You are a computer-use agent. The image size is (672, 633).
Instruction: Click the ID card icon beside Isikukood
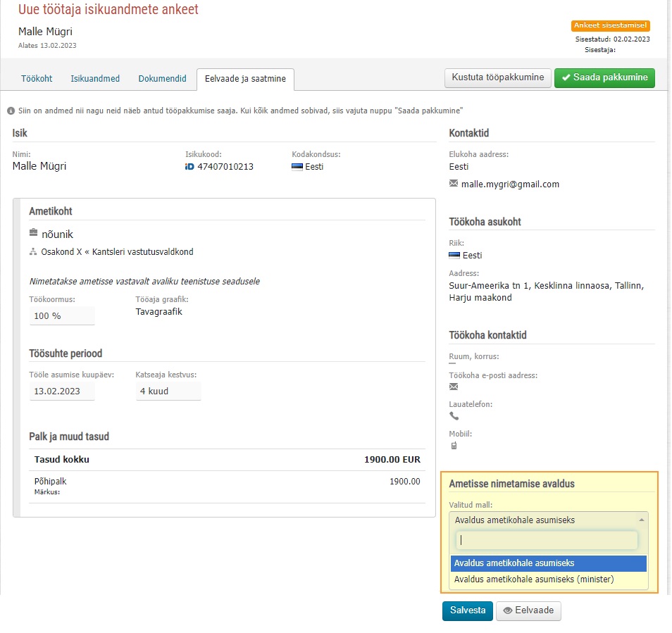point(189,167)
